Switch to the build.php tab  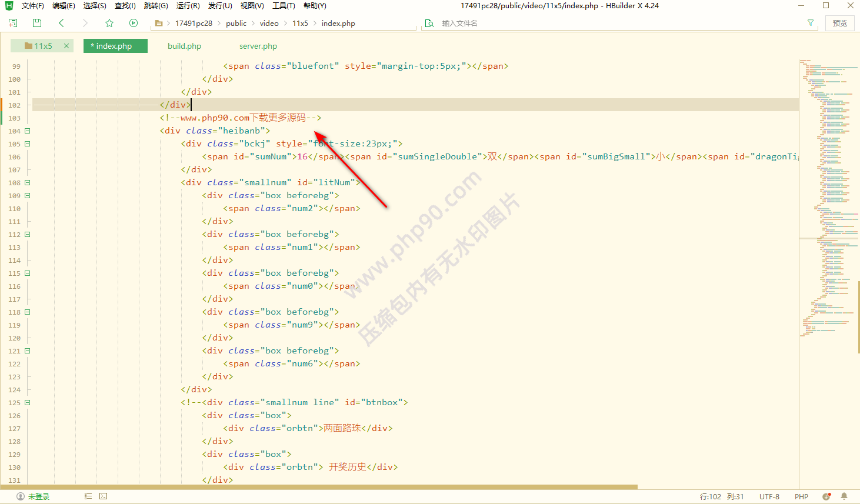[x=184, y=46]
